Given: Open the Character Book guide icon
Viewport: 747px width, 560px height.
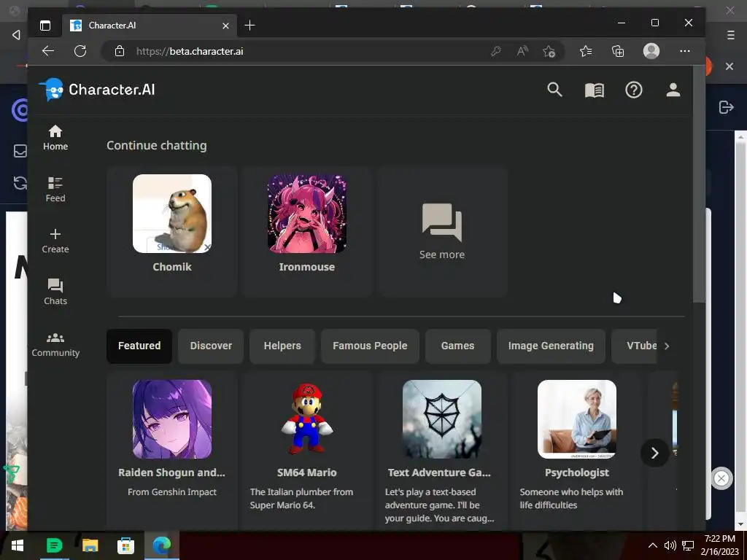Looking at the screenshot, I should 594,90.
